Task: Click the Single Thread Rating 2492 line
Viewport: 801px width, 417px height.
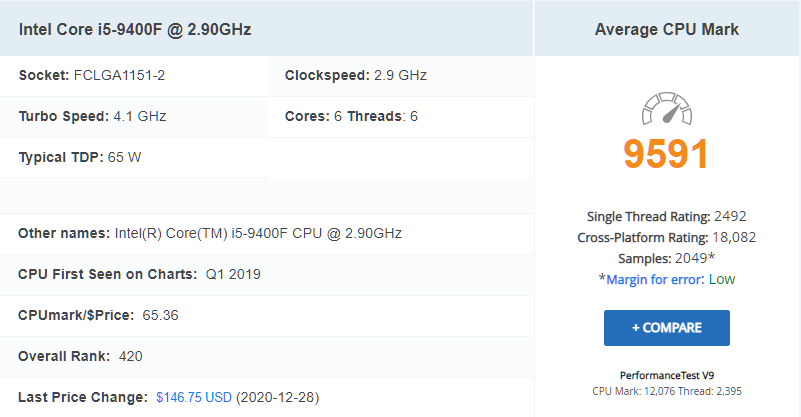Action: tap(666, 216)
